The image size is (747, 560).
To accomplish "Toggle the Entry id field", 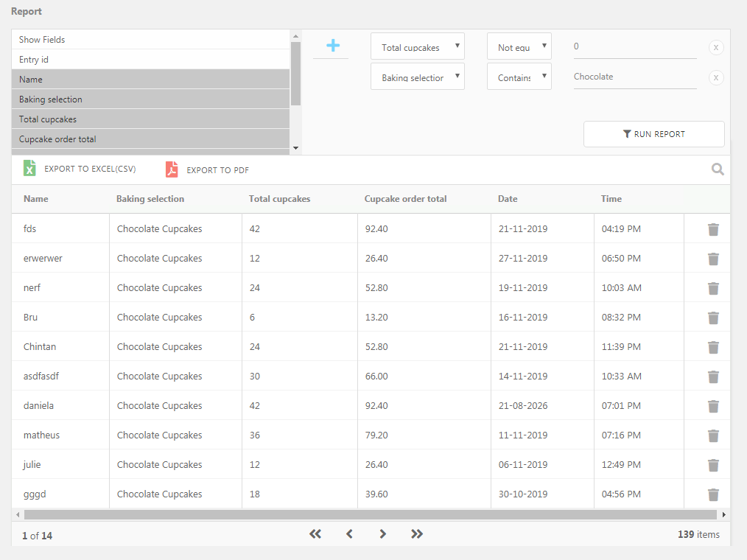I will coord(150,60).
